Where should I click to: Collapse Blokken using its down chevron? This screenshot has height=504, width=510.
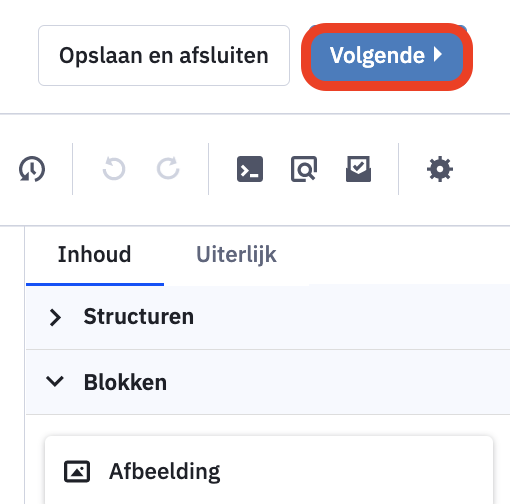coord(55,382)
